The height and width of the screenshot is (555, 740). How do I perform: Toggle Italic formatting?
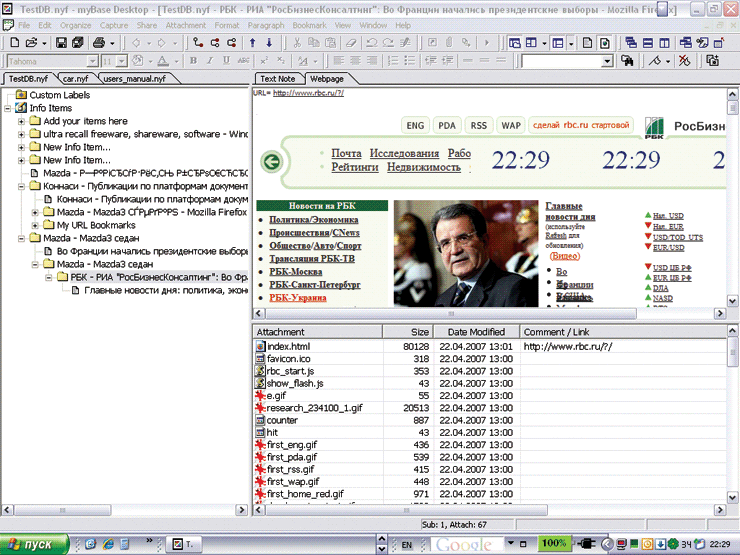[210, 61]
